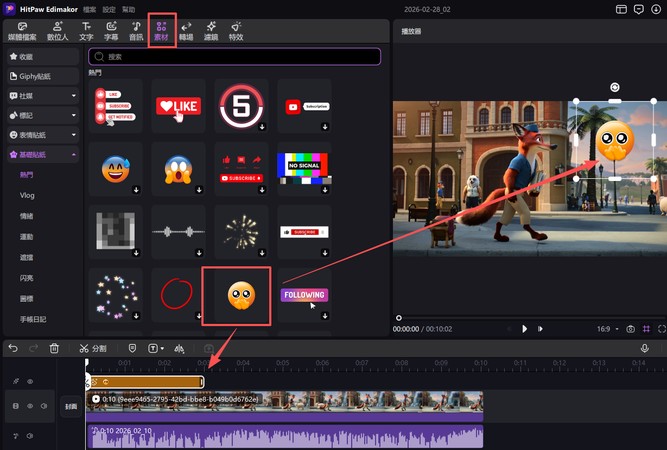Download the pixelated mosaic sticker

point(136,253)
